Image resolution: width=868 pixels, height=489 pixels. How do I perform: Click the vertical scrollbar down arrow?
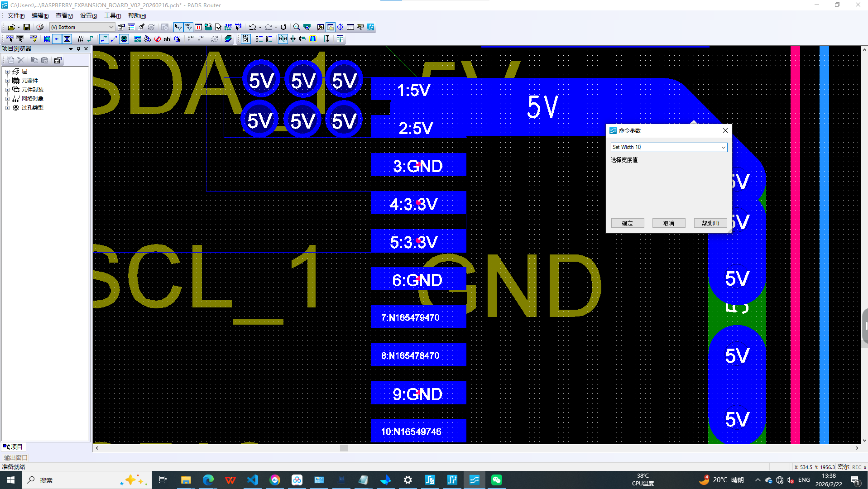pos(864,440)
